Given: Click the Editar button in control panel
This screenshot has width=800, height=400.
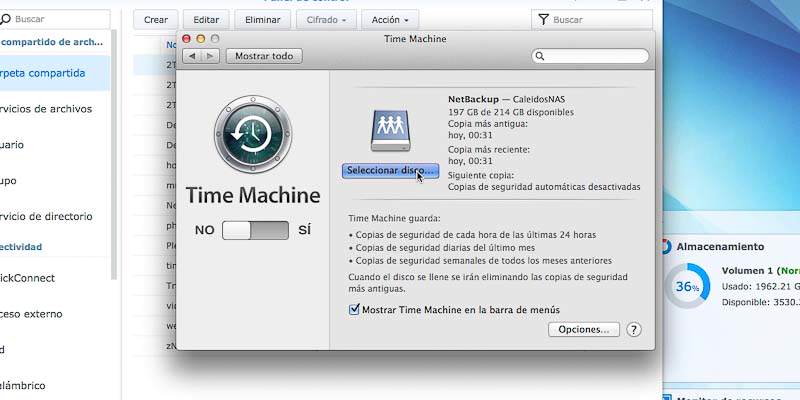Looking at the screenshot, I should 206,20.
